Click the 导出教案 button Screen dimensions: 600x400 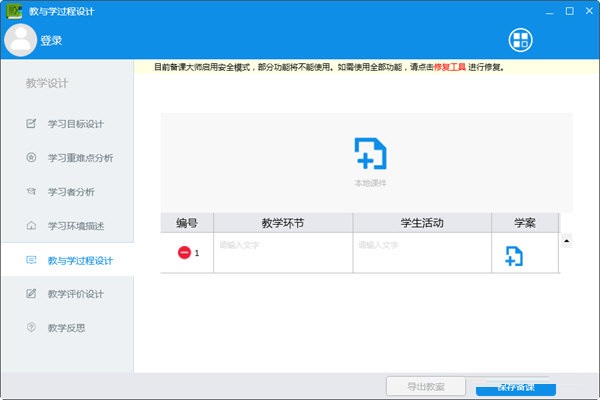tap(426, 387)
